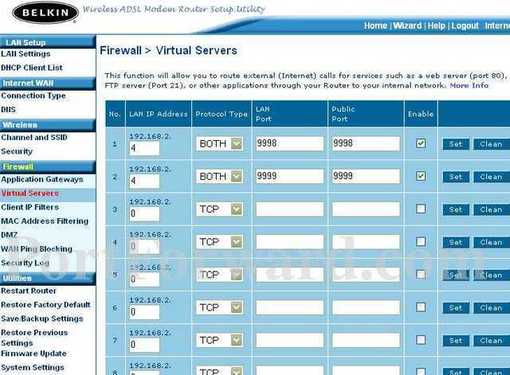The height and width of the screenshot is (375, 510).
Task: Open Application Gateways page
Action: click(42, 179)
